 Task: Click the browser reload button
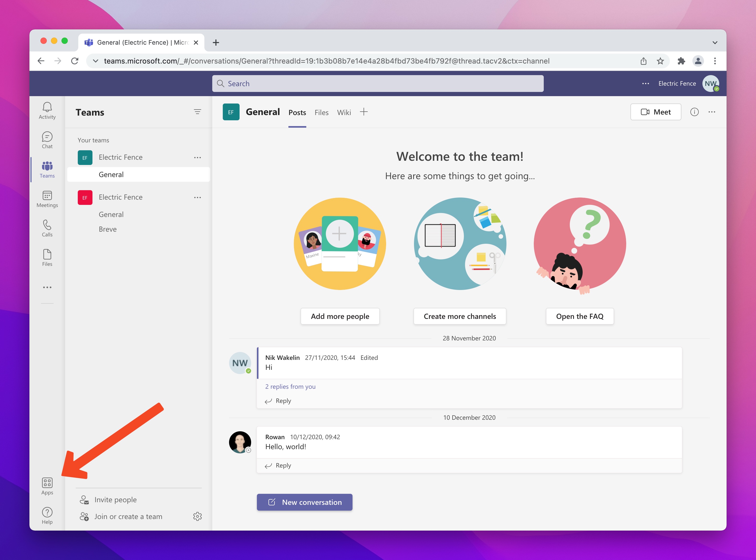75,61
